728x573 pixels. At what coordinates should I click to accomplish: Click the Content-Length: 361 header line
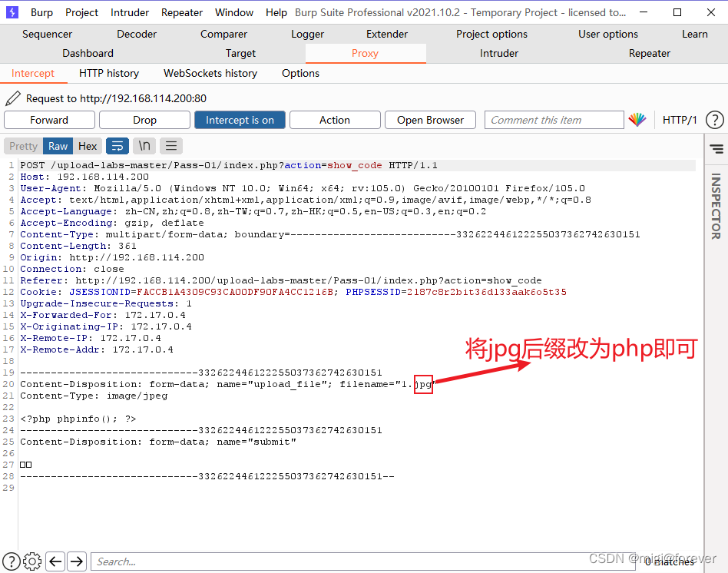click(x=78, y=246)
